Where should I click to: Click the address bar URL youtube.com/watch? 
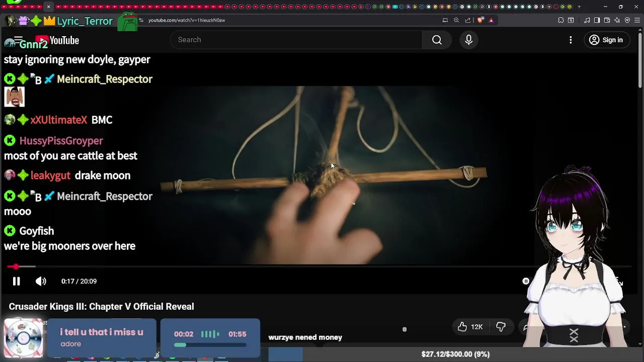(187, 20)
